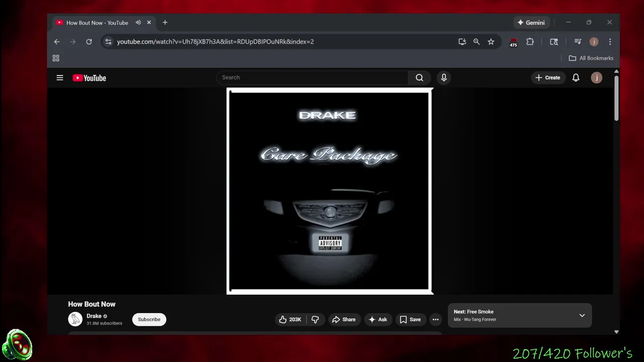Save the video to a playlist

410,319
